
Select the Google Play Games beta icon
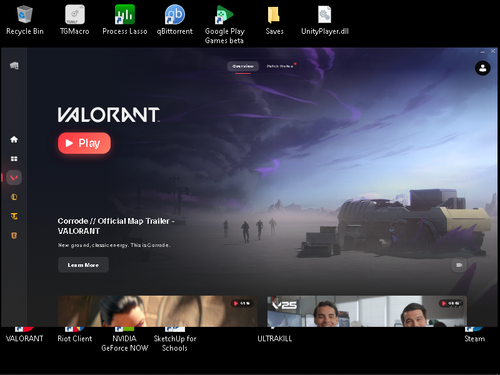click(x=225, y=25)
